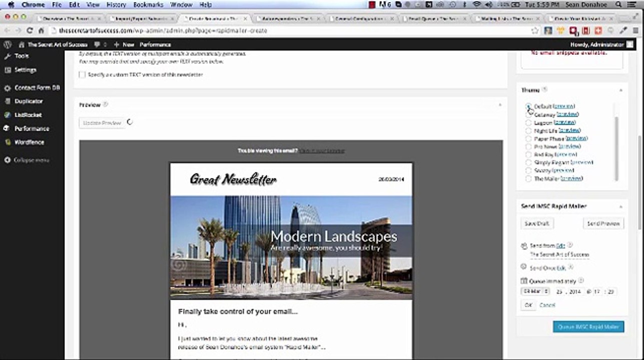Select the Getaway theme radio button
Viewport: 644px width, 360px height.
tap(529, 114)
